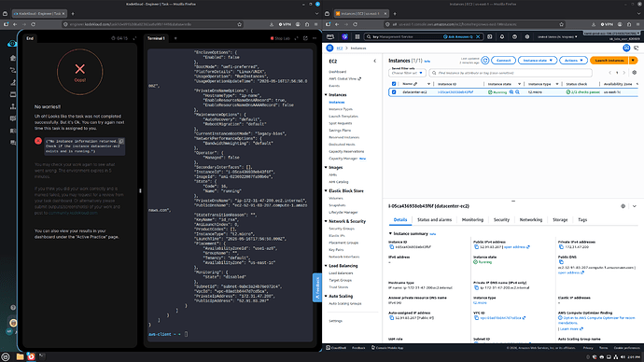644x362 pixels.
Task: Add a new KodeKloud terminal tab with the plus
Action: 175,38
